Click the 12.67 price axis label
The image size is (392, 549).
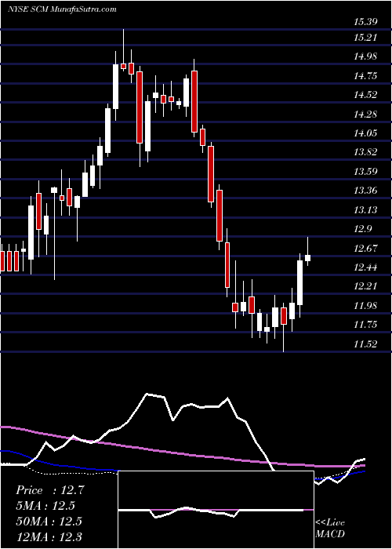(365, 249)
